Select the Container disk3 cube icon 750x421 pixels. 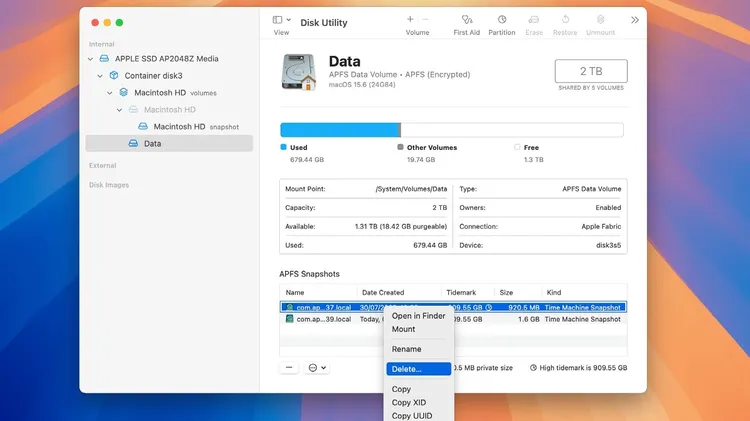tap(114, 76)
